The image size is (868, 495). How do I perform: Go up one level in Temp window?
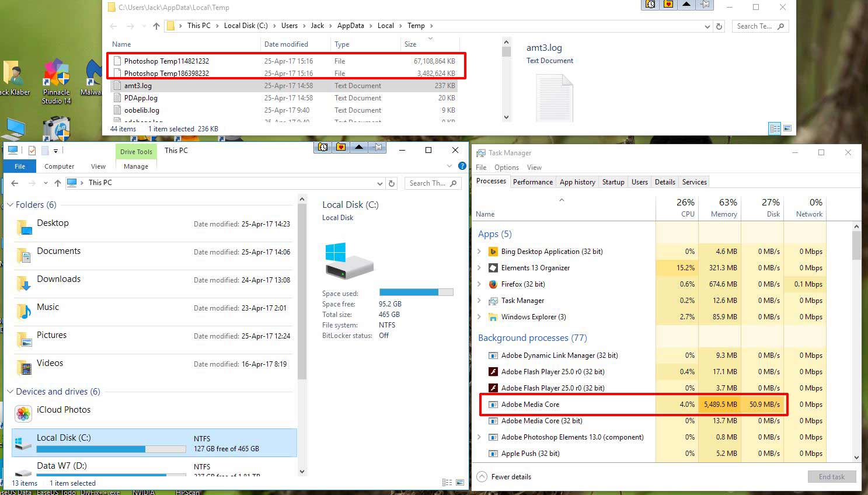(x=156, y=26)
